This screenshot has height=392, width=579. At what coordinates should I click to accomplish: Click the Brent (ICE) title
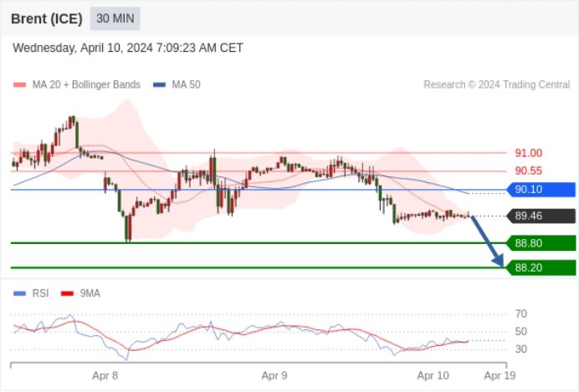[47, 19]
